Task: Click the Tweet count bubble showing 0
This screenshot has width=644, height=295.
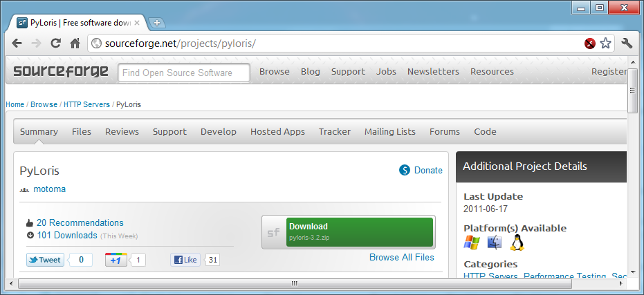Action: click(80, 260)
